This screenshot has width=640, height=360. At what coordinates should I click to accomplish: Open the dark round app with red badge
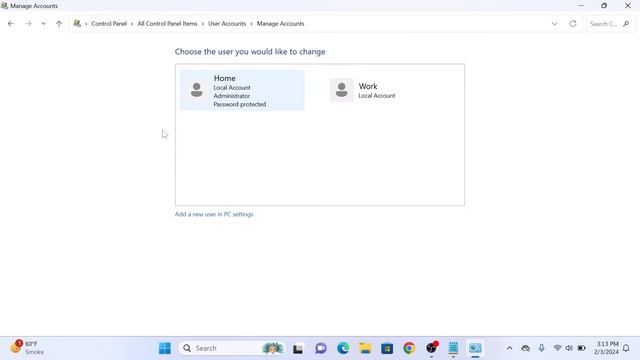(x=431, y=348)
